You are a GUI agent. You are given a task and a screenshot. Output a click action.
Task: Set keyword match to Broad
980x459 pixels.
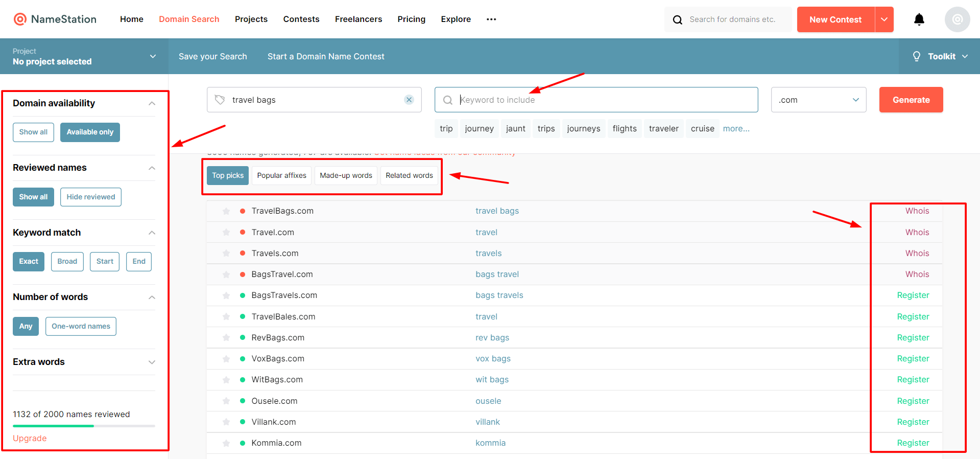(67, 261)
